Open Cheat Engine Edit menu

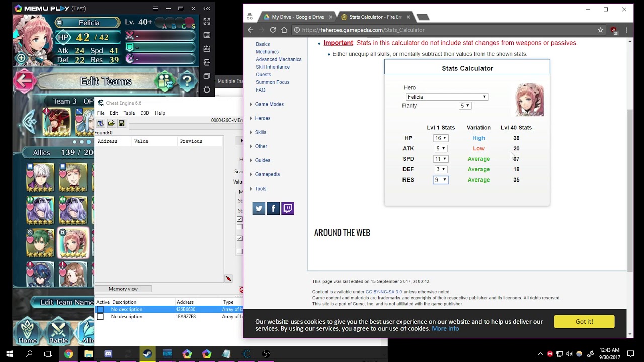[114, 113]
